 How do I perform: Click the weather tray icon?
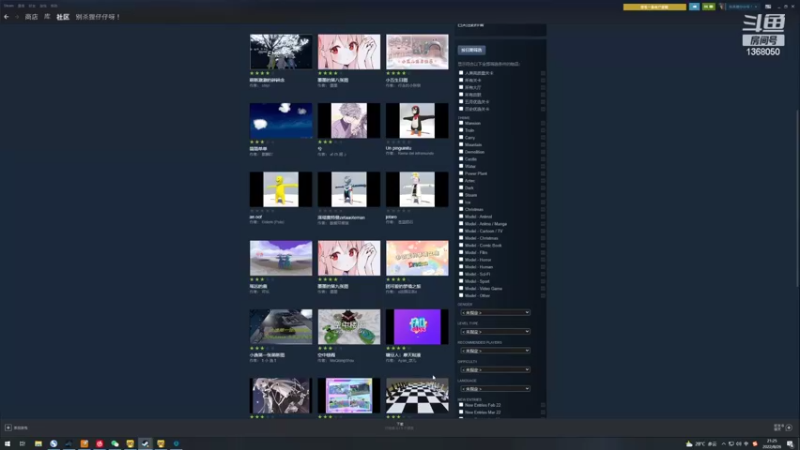pyautogui.click(x=689, y=444)
